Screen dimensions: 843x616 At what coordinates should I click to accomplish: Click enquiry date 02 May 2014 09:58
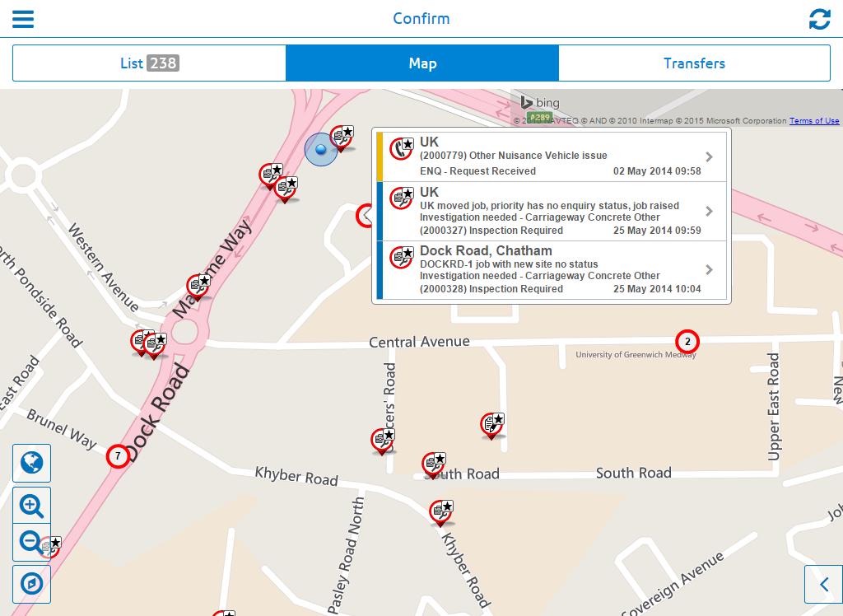click(x=657, y=171)
